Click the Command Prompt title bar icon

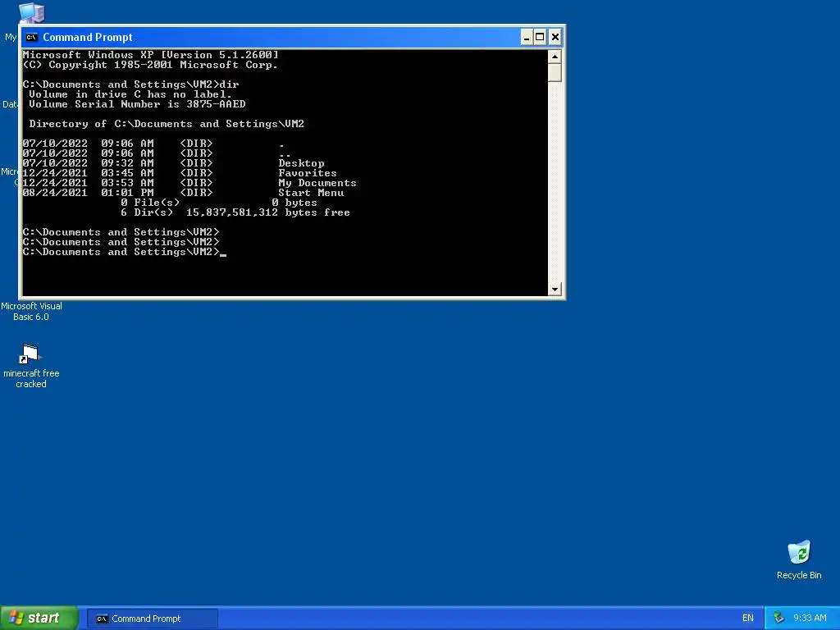tap(32, 37)
